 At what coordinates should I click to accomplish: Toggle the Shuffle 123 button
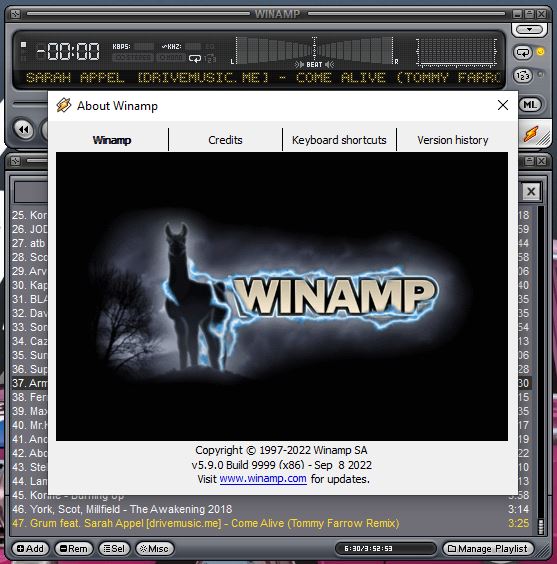point(522,76)
